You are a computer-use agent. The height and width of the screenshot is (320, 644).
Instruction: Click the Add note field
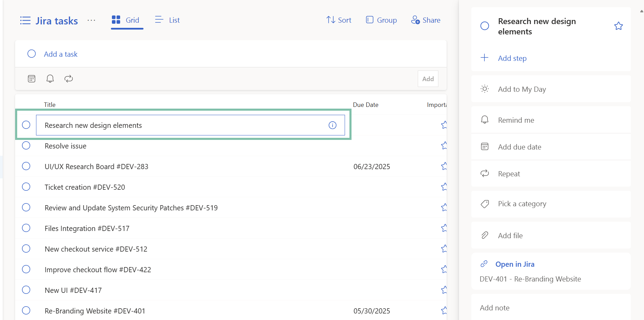[495, 308]
